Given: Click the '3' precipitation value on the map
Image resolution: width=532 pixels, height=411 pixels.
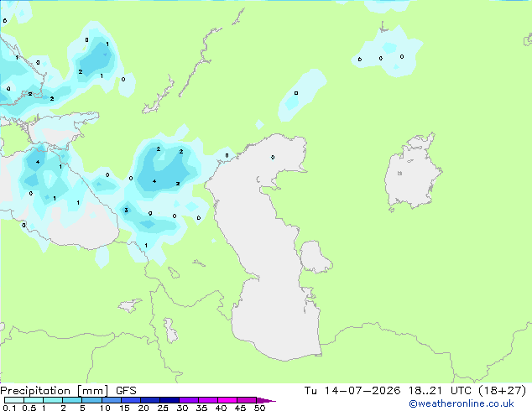Looking at the screenshot, I should coord(126,211).
